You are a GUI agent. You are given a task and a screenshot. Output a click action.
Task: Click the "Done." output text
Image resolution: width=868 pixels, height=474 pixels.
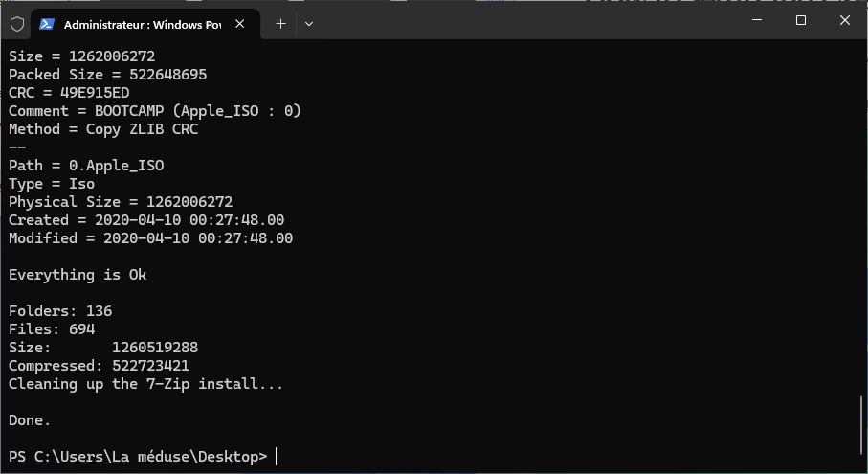click(x=30, y=420)
